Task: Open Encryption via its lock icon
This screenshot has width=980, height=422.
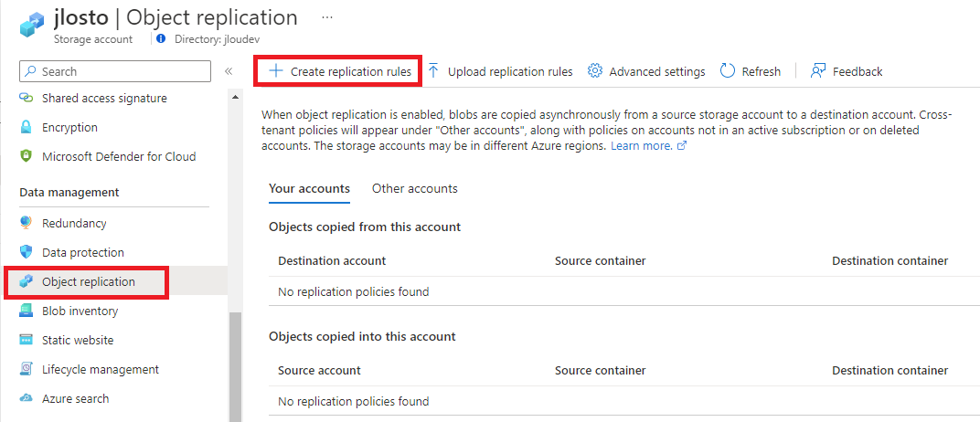Action: point(26,127)
